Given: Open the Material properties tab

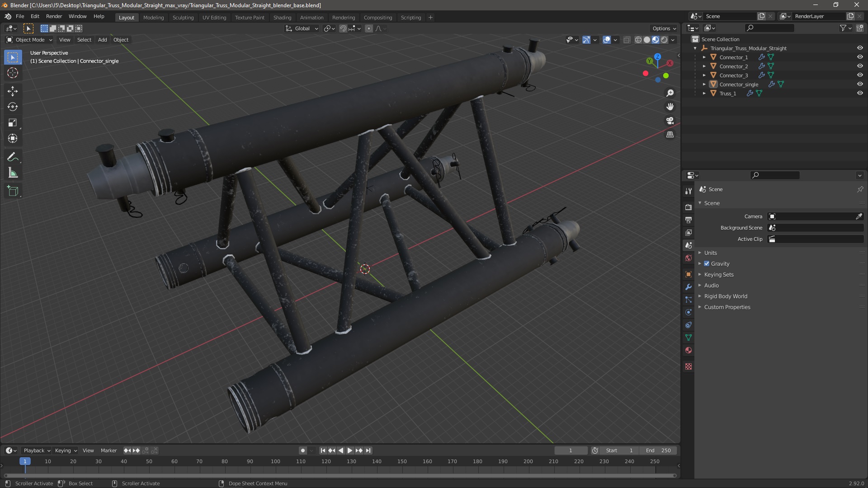Looking at the screenshot, I should [x=689, y=350].
